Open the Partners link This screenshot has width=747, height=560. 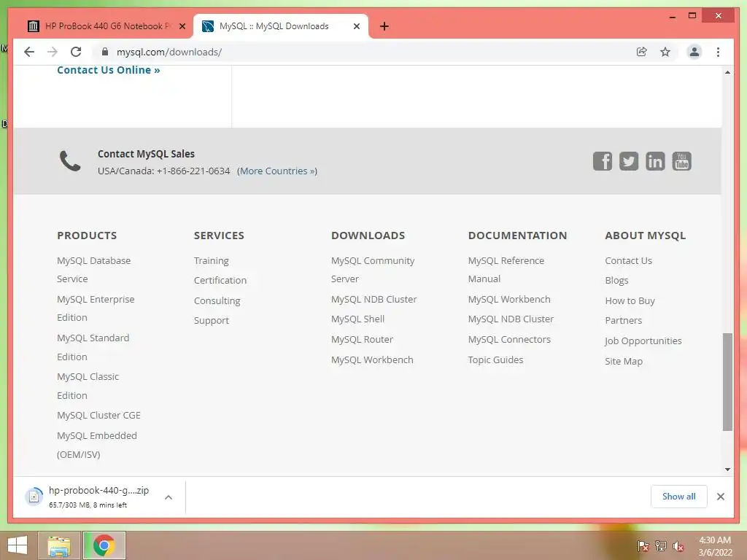[x=623, y=321]
